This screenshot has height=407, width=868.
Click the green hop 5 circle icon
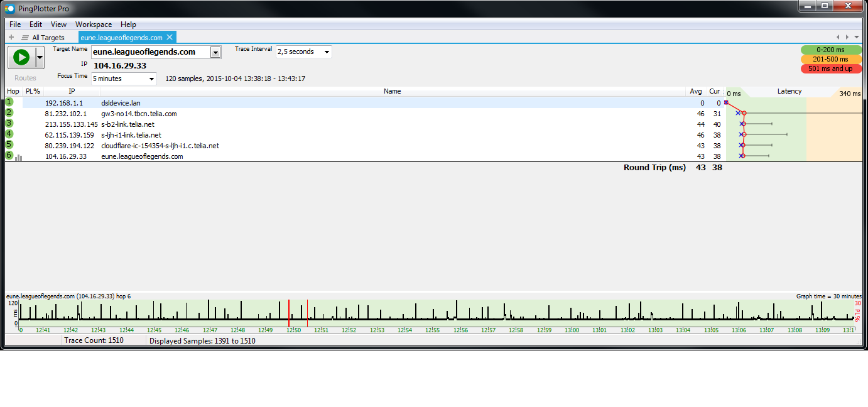[x=9, y=144]
